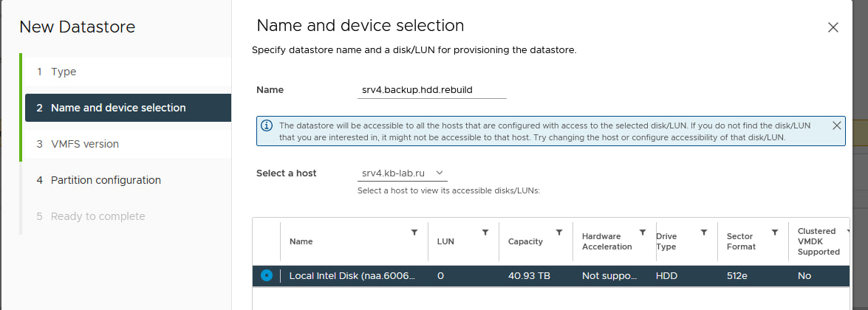The image size is (868, 310).
Task: Open step 4 Partition configuration
Action: click(128, 180)
